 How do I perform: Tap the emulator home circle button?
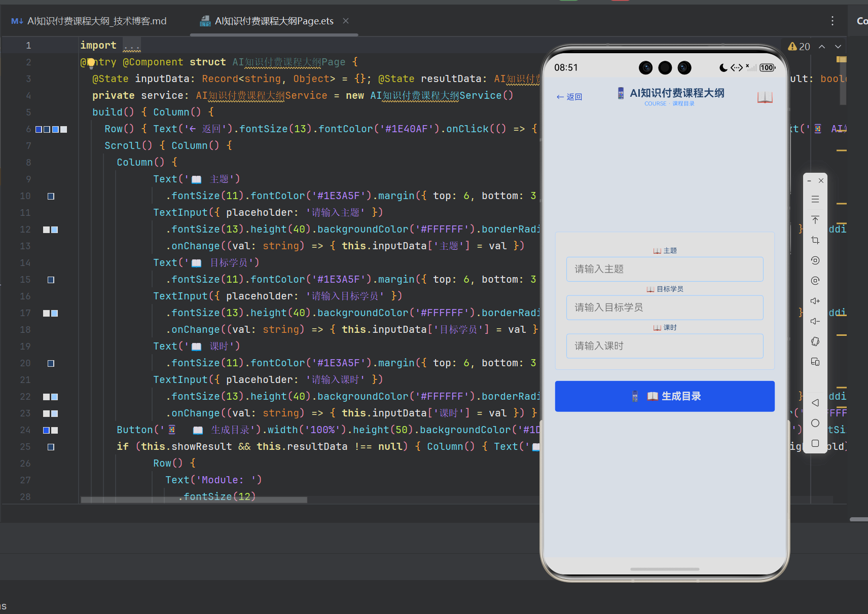point(815,423)
